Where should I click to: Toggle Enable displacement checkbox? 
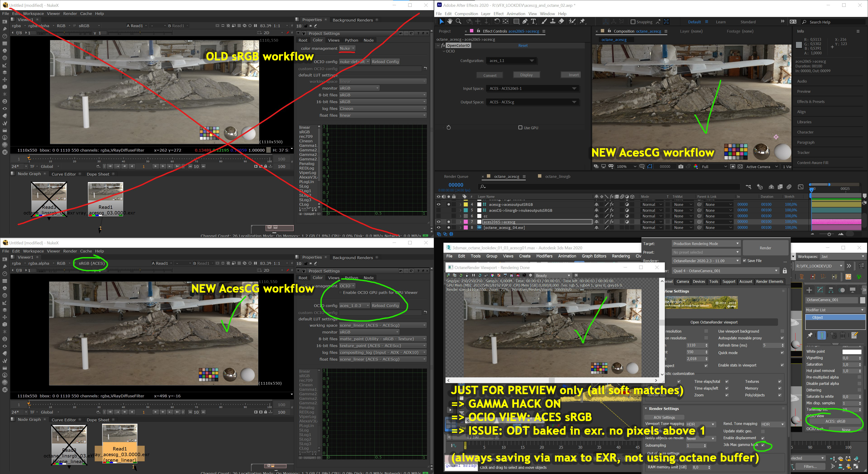click(x=763, y=438)
